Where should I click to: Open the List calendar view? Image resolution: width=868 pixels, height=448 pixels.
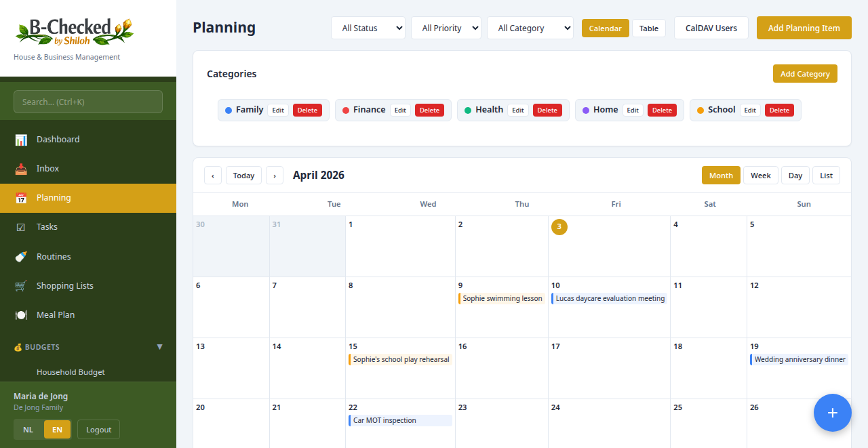(x=826, y=175)
